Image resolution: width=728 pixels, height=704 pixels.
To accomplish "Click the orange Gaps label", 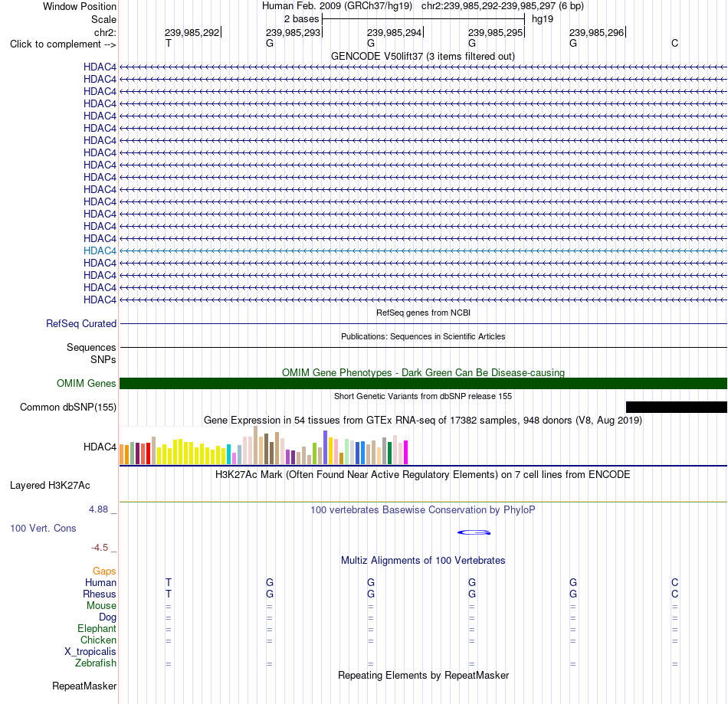I will (x=104, y=571).
